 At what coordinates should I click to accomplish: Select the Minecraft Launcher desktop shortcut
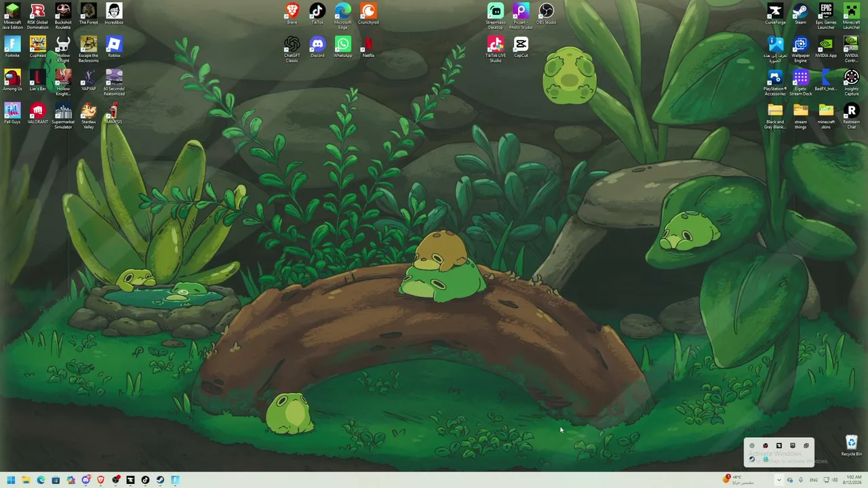852,16
